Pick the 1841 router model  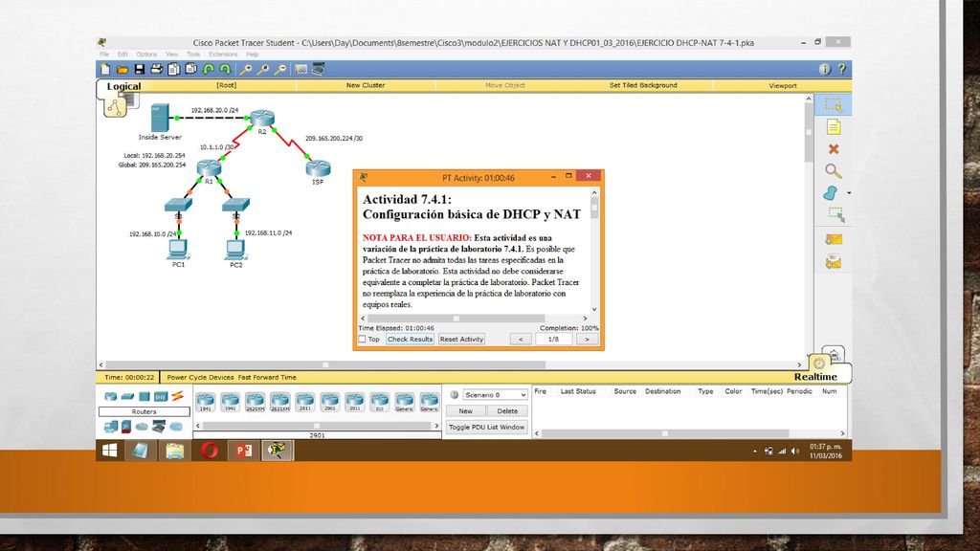(206, 402)
